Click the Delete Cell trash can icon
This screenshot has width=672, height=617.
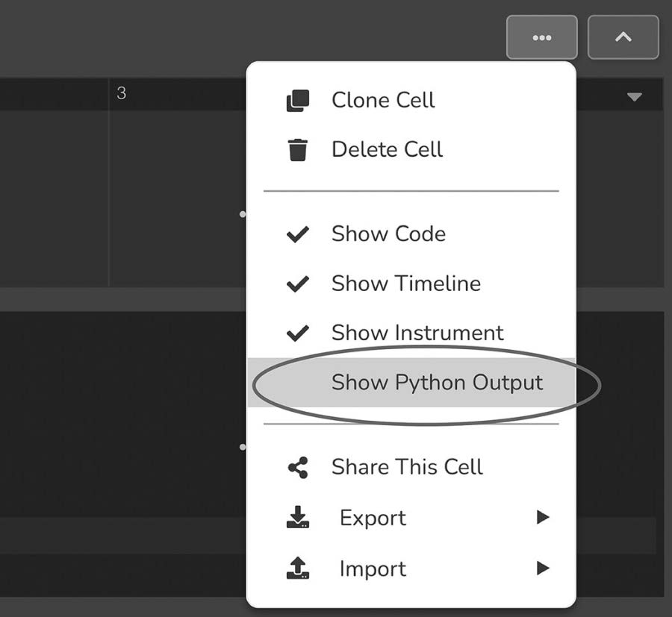coord(297,150)
